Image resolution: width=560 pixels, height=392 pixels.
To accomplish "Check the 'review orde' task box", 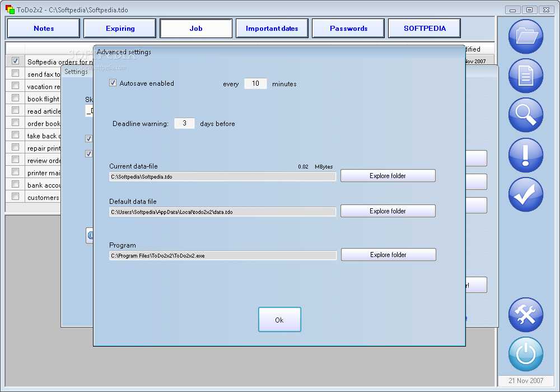I will click(x=15, y=159).
